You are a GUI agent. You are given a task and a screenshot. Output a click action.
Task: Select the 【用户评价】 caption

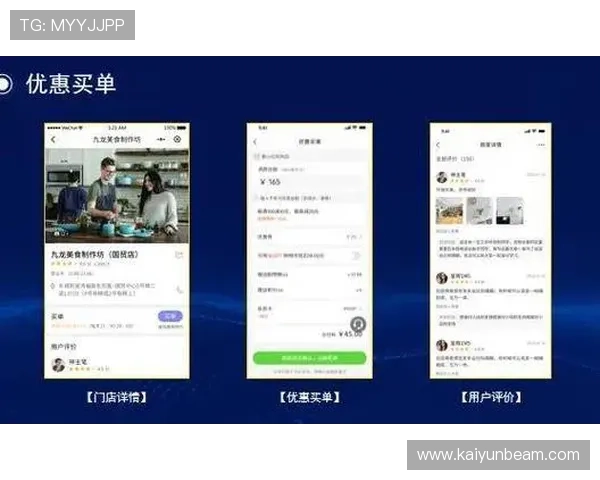point(491,397)
